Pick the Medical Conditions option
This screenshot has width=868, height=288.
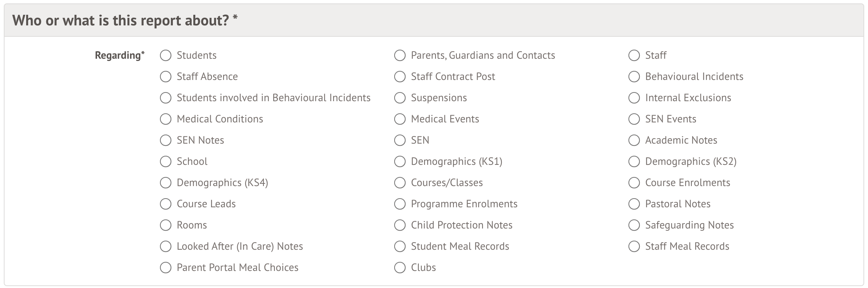pos(166,119)
